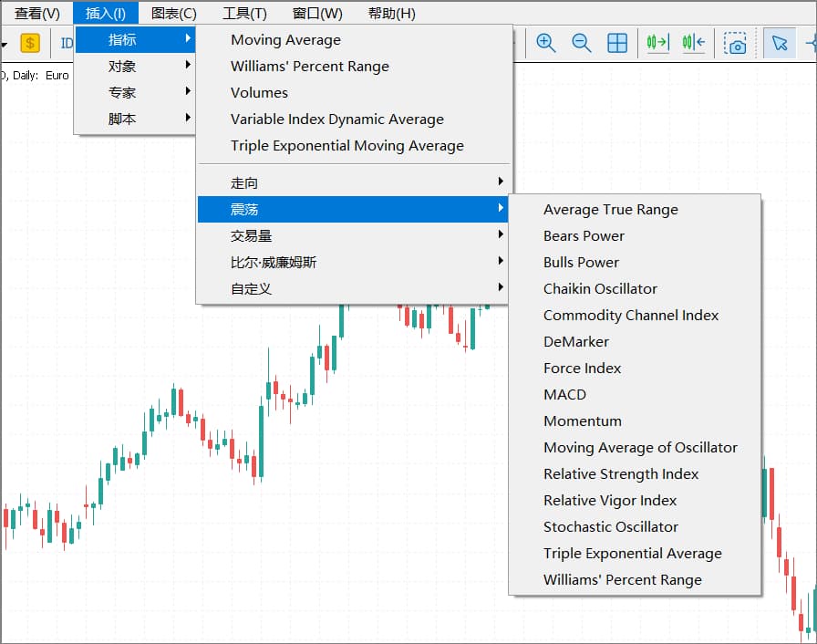Select the Tile Windows grid icon

tap(619, 42)
